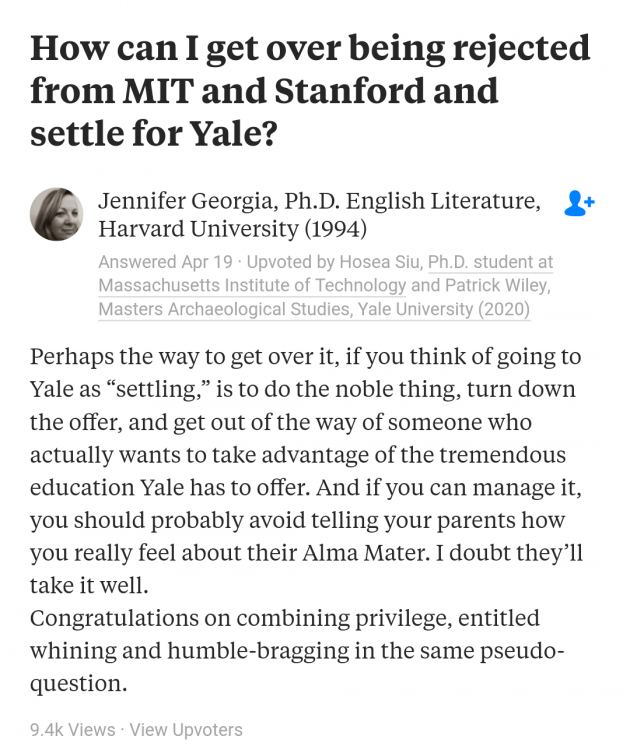This screenshot has width=630, height=750.
Task: Click the Congratulations on combining privilege paragraph
Action: pos(297,651)
